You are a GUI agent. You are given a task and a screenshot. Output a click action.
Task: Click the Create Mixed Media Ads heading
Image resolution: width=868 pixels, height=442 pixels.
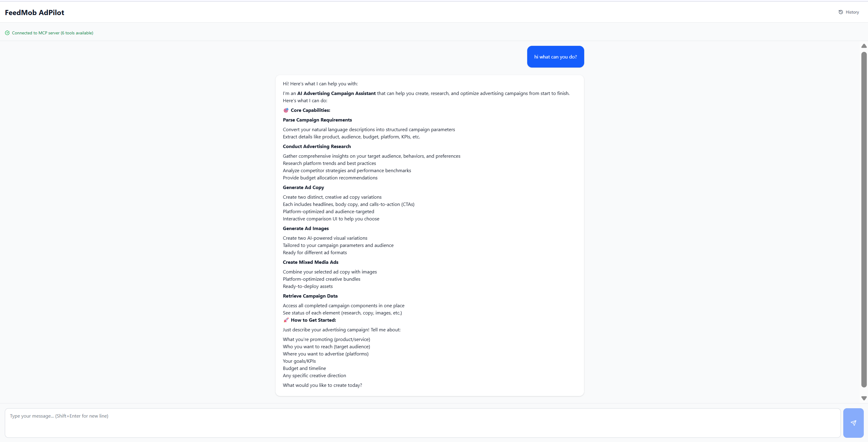pyautogui.click(x=310, y=262)
